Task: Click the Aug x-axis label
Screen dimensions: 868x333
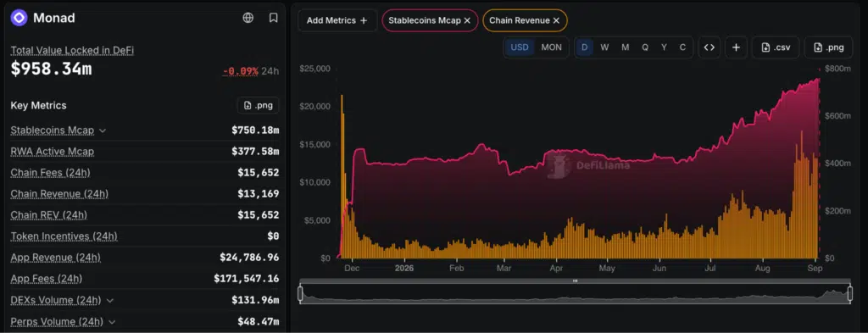Action: point(763,268)
